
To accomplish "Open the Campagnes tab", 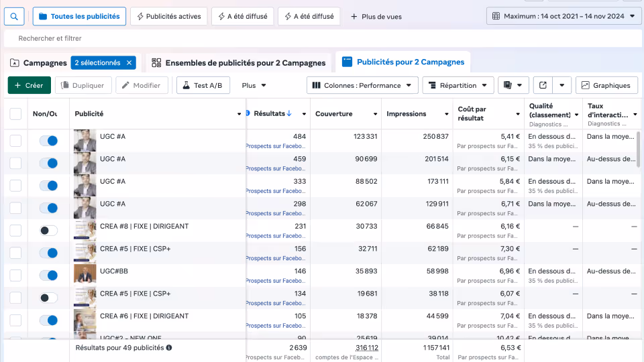I will tap(38, 63).
